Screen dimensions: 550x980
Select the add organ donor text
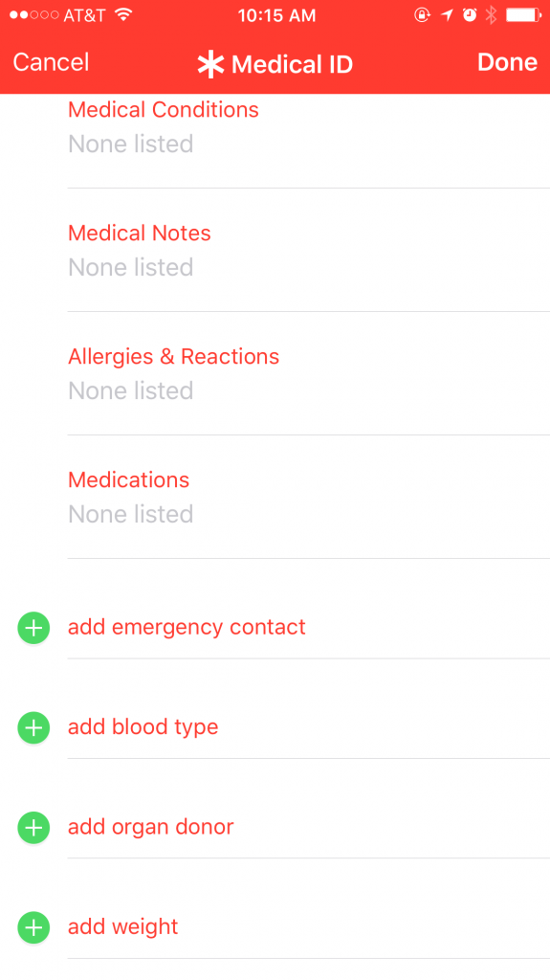pos(150,827)
